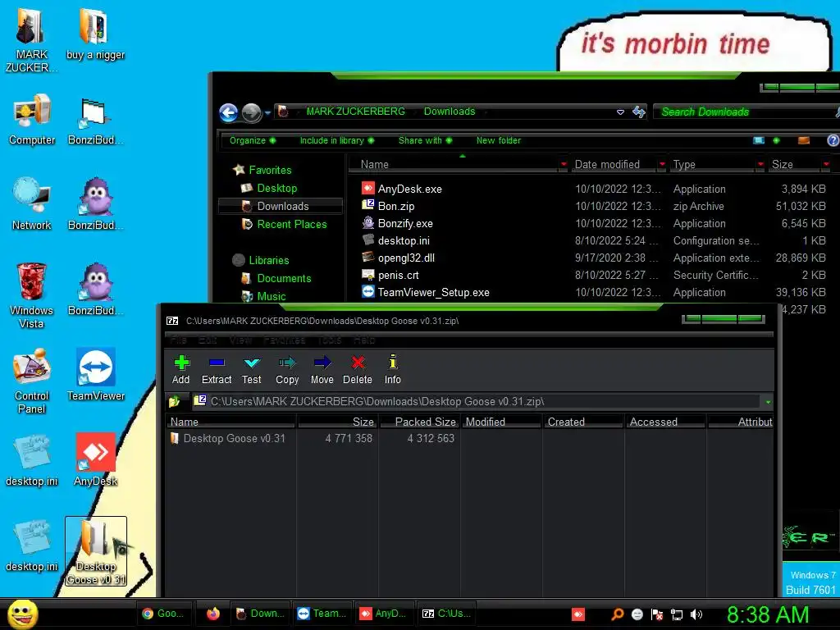The height and width of the screenshot is (630, 840).
Task: Change view using explorer view icon
Action: click(x=759, y=140)
